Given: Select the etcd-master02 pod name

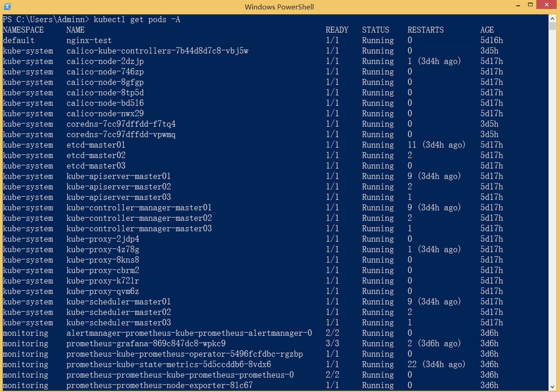Looking at the screenshot, I should point(96,155).
